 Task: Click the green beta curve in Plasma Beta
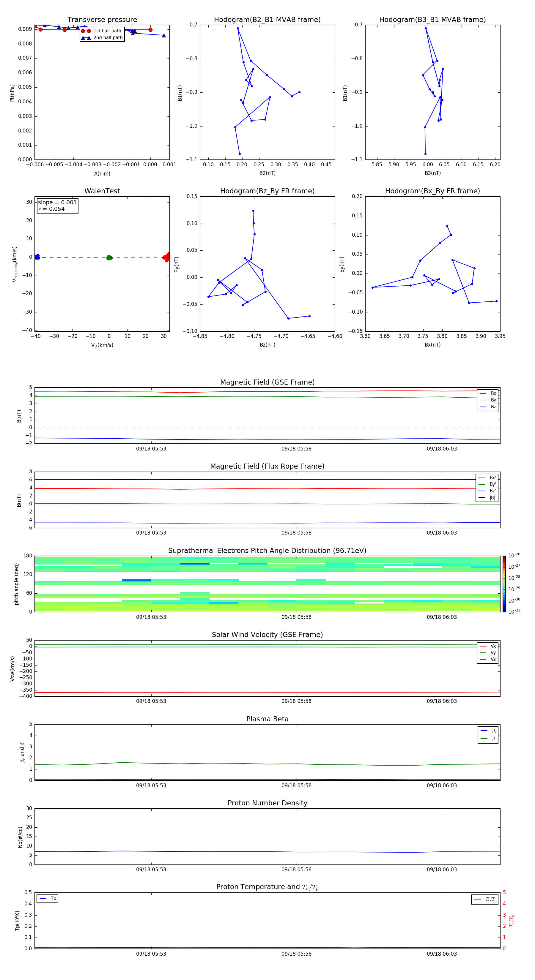(267, 764)
